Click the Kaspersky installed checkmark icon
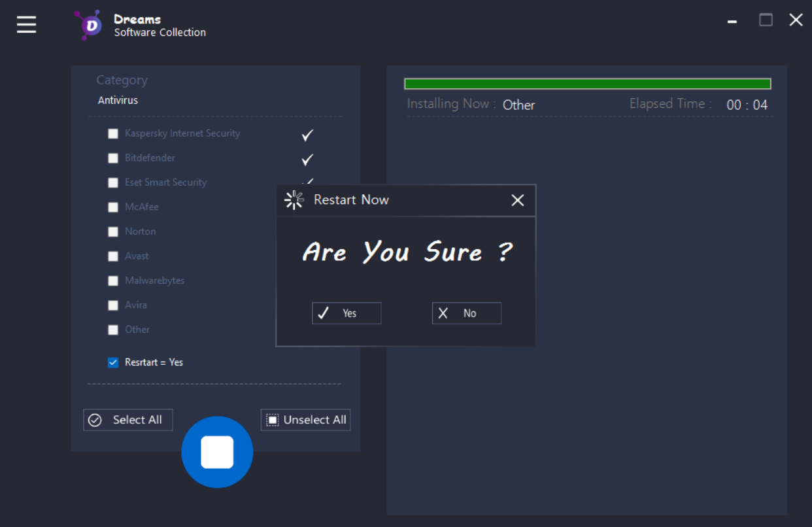 307,135
